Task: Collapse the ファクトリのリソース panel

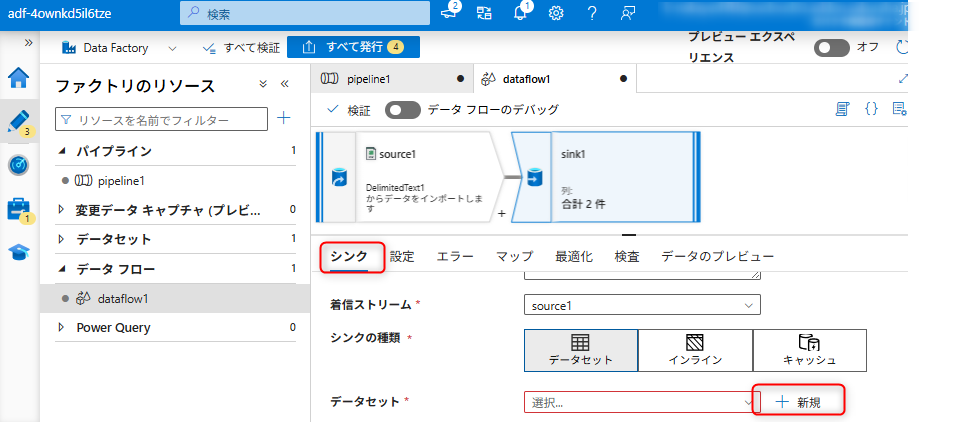Action: tap(284, 84)
